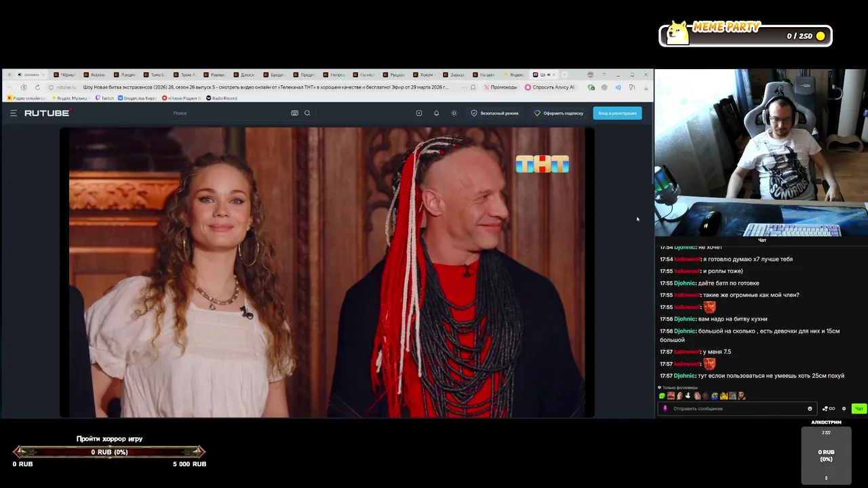Select the Pepe frog emote in chat
Image resolution: width=868 pixels, height=488 pixels.
coord(715,396)
